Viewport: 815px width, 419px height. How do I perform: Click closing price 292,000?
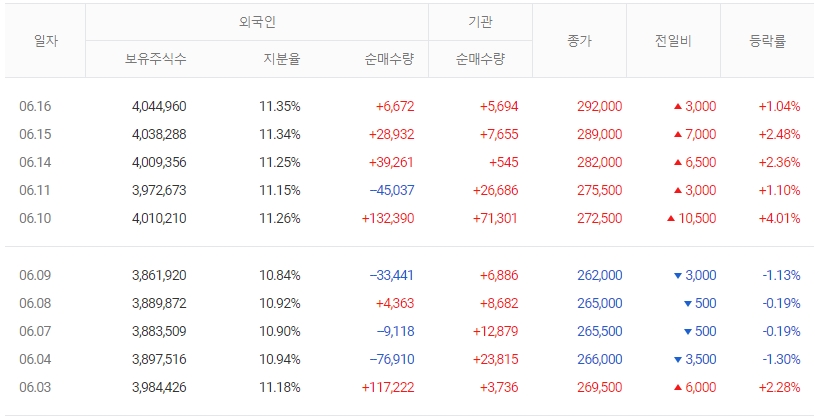pos(600,107)
